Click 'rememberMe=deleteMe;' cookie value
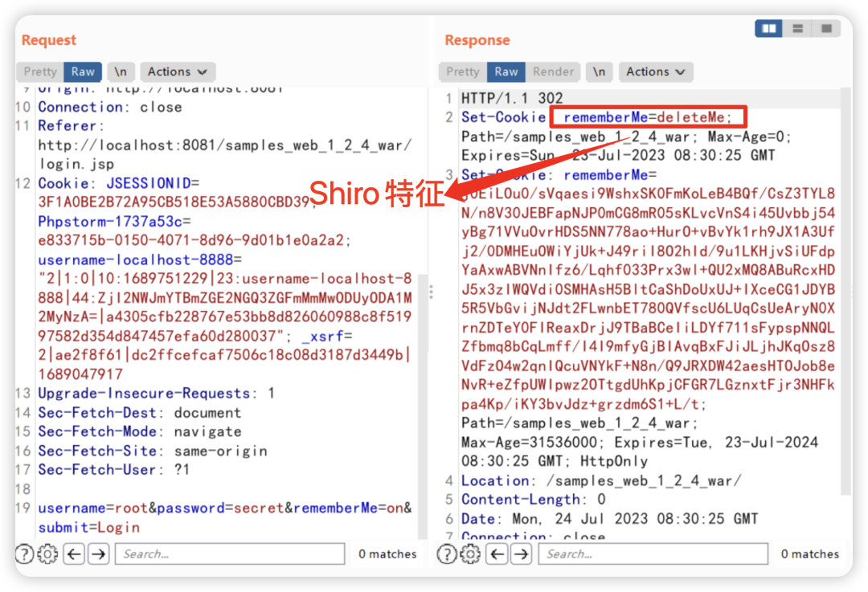 (648, 117)
